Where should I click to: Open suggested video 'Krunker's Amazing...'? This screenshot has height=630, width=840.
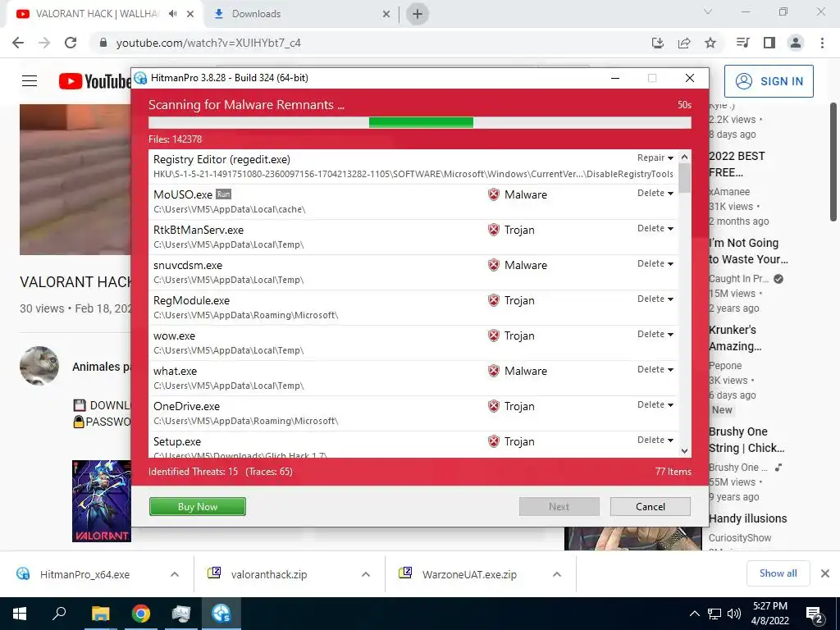(x=735, y=338)
